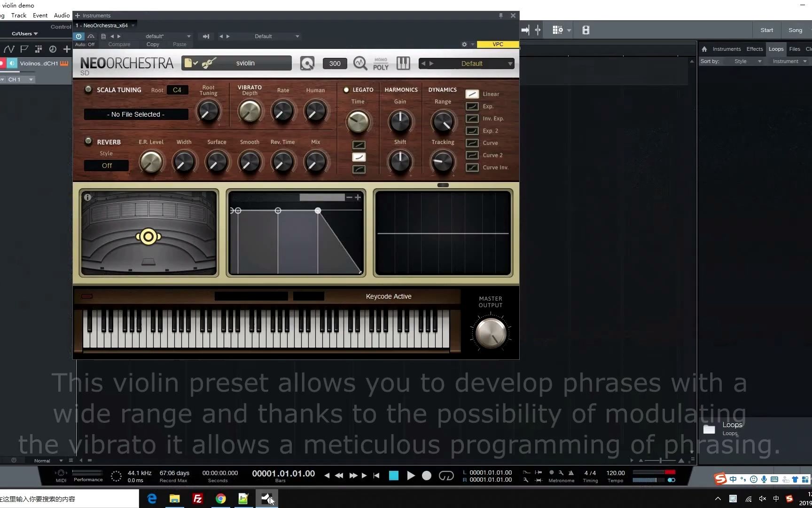Pin the instrument window
812x508 pixels.
tap(501, 16)
